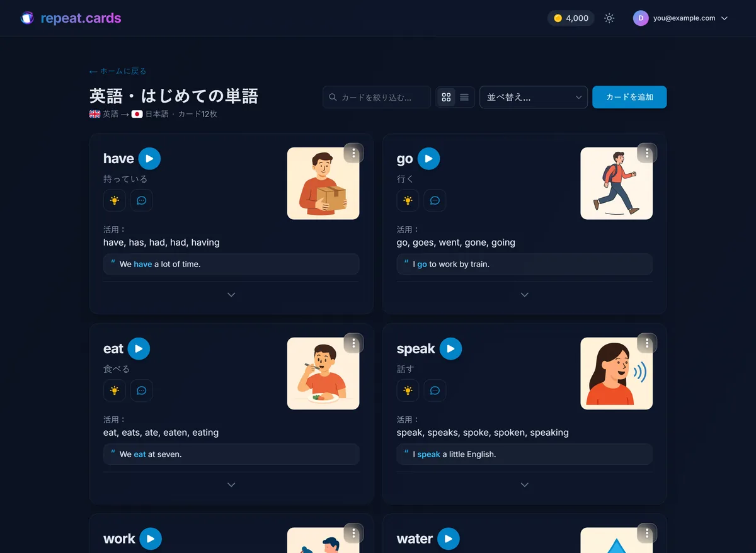Open the three-dot menu on go card
This screenshot has height=553, width=756.
click(x=647, y=153)
